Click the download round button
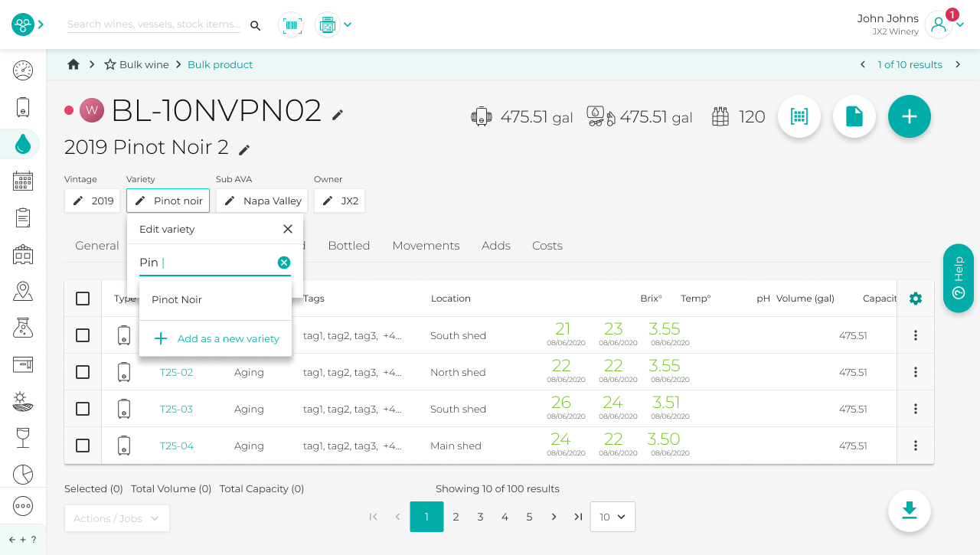Viewport: 980px width, 555px height. click(910, 510)
